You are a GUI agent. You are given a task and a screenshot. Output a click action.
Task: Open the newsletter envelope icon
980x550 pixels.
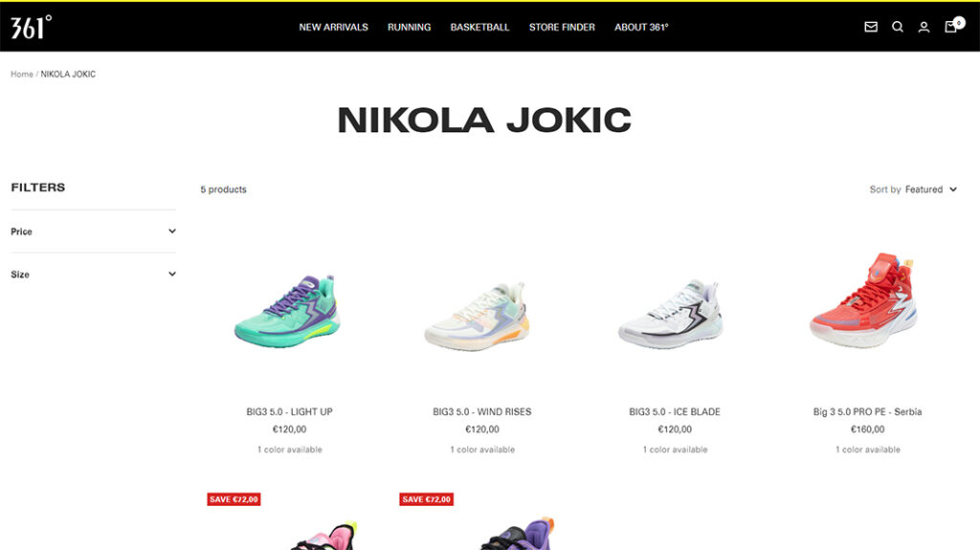point(871,27)
